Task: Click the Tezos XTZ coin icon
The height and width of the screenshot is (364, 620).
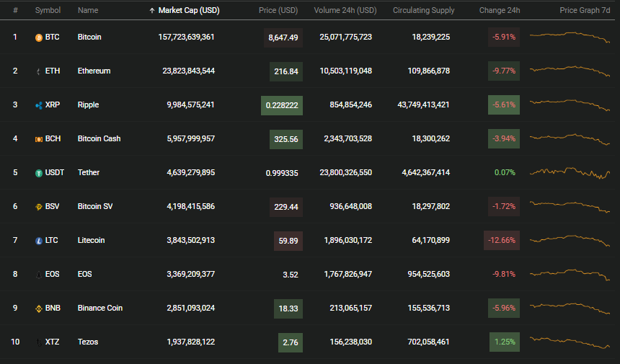Action: coord(39,342)
